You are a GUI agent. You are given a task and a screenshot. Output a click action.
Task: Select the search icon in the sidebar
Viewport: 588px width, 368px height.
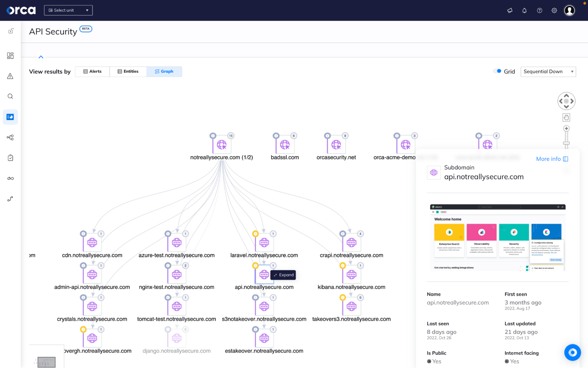click(x=10, y=96)
